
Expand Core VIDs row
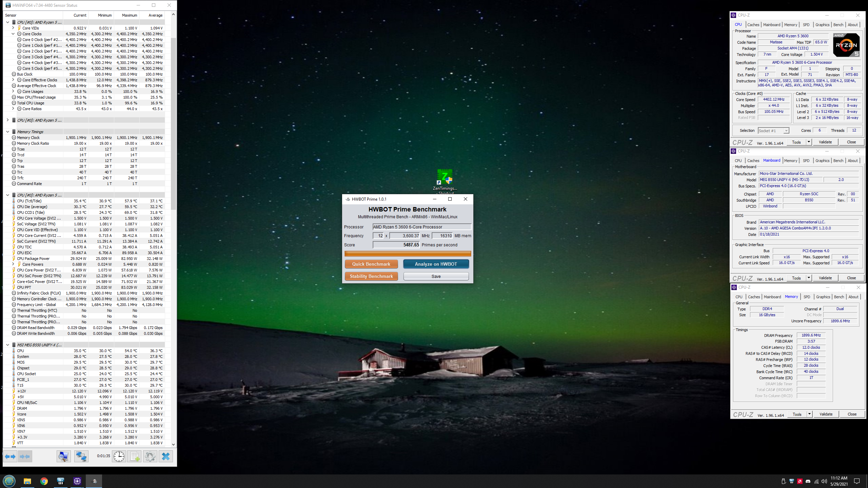[13, 28]
